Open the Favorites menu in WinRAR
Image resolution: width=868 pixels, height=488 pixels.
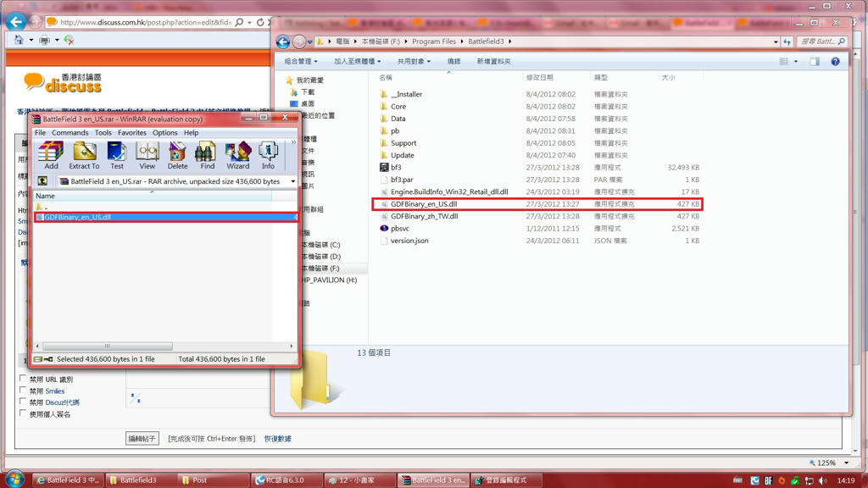coord(131,133)
